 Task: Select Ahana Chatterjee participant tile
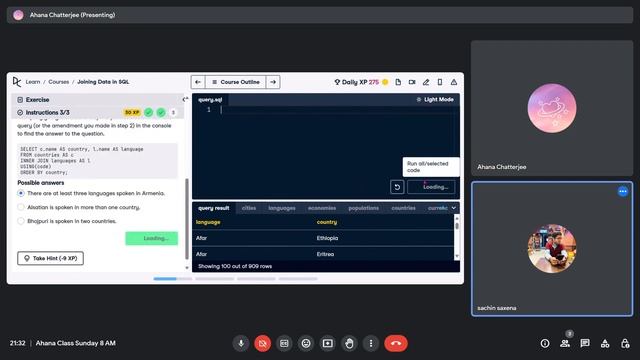(552, 108)
